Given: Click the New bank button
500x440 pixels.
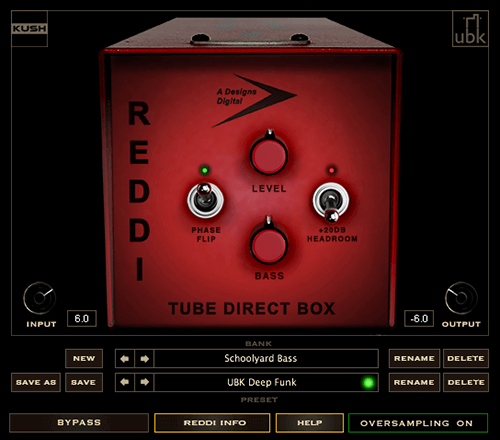Looking at the screenshot, I should tap(84, 359).
